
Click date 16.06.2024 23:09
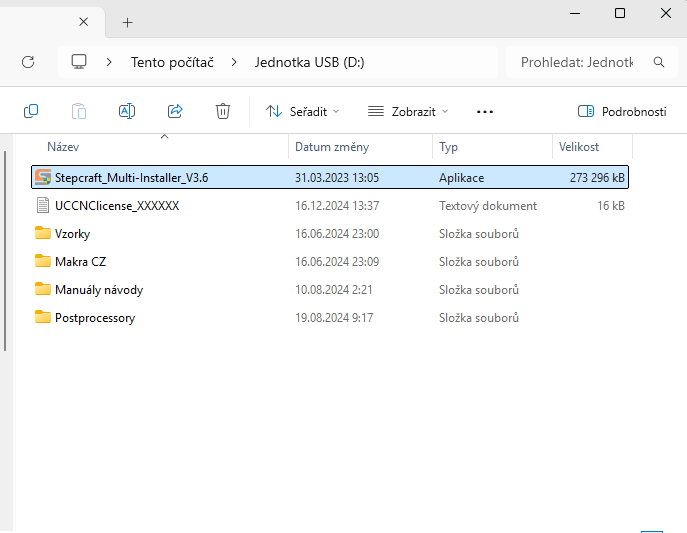pyautogui.click(x=337, y=262)
